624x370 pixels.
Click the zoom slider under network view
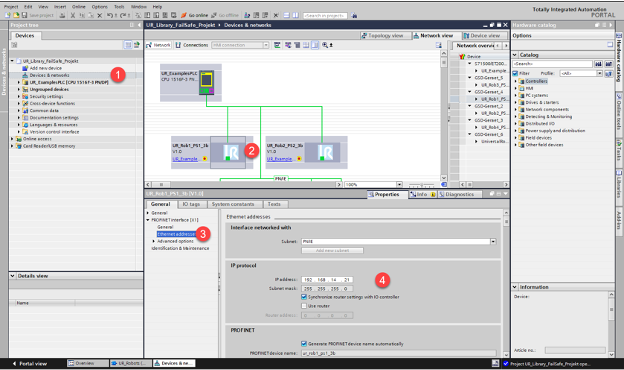click(421, 185)
